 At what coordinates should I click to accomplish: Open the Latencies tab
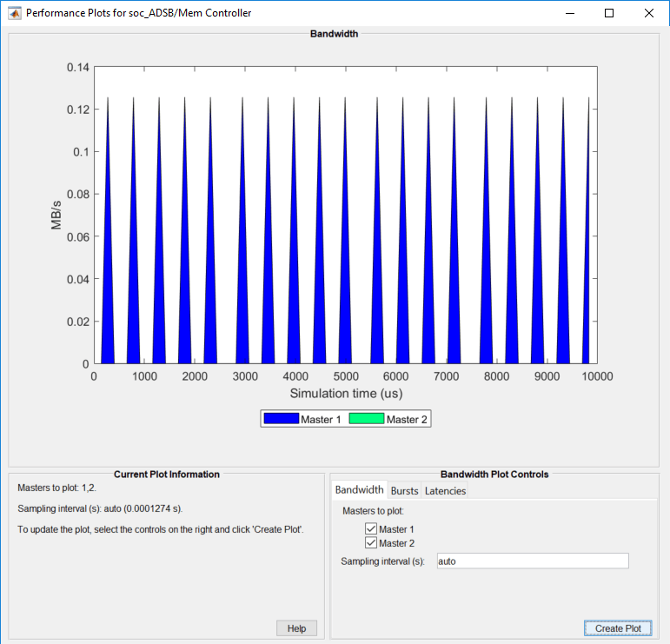click(x=445, y=490)
